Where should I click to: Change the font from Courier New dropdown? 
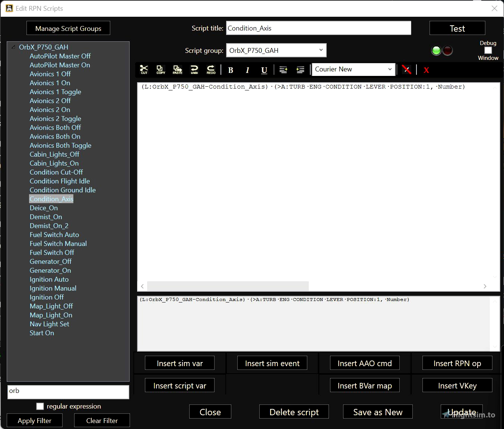coord(389,69)
